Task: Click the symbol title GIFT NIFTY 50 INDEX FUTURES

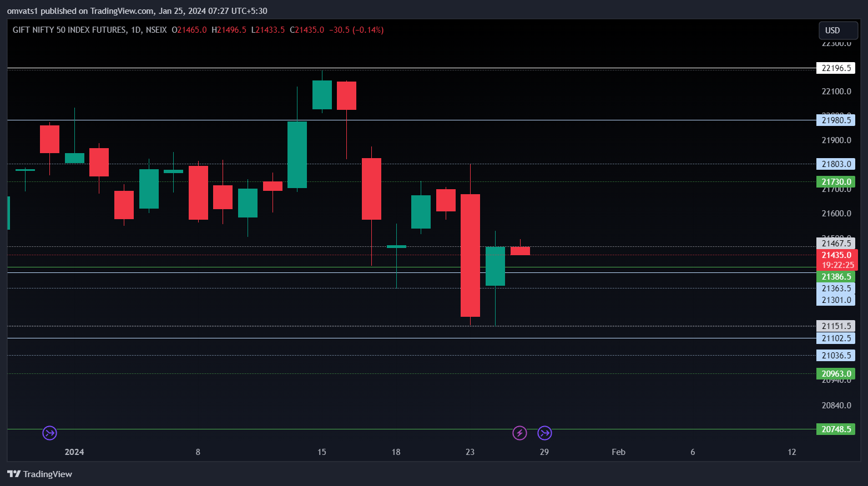Action: point(69,30)
